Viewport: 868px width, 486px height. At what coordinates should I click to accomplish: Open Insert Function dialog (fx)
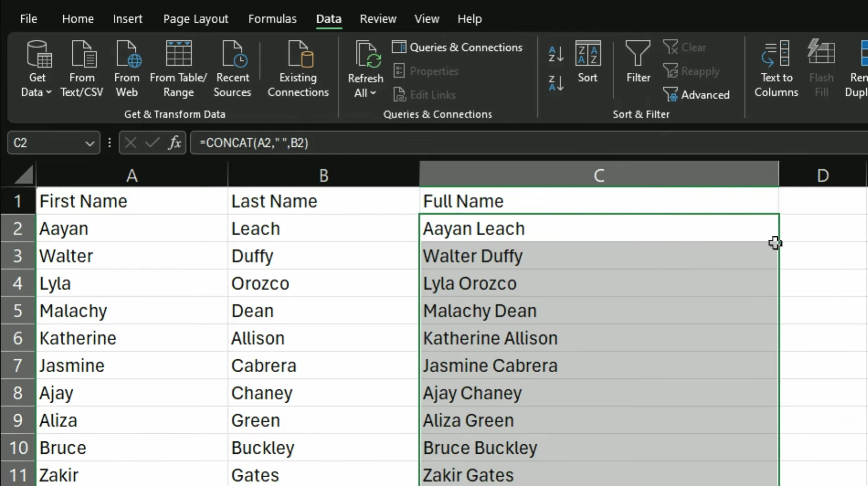[175, 143]
